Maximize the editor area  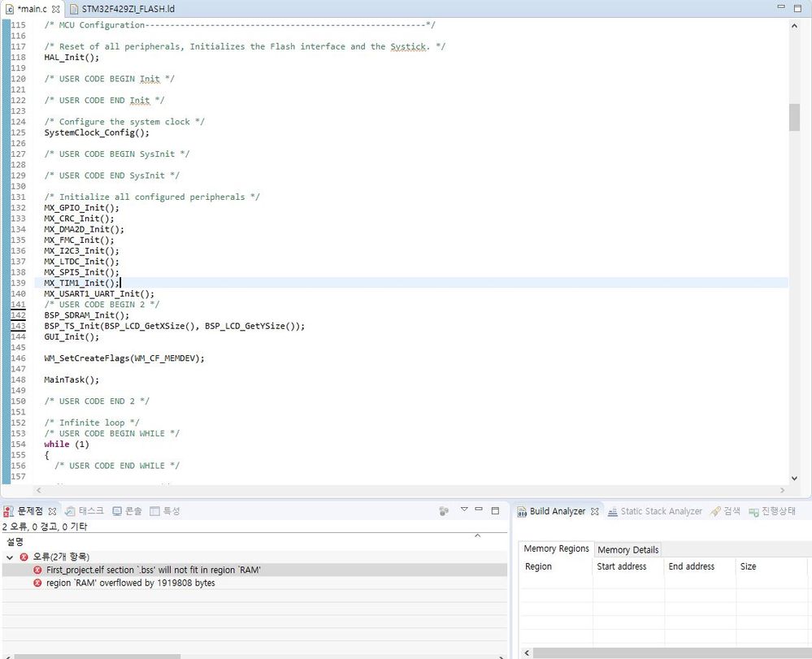pyautogui.click(x=797, y=8)
